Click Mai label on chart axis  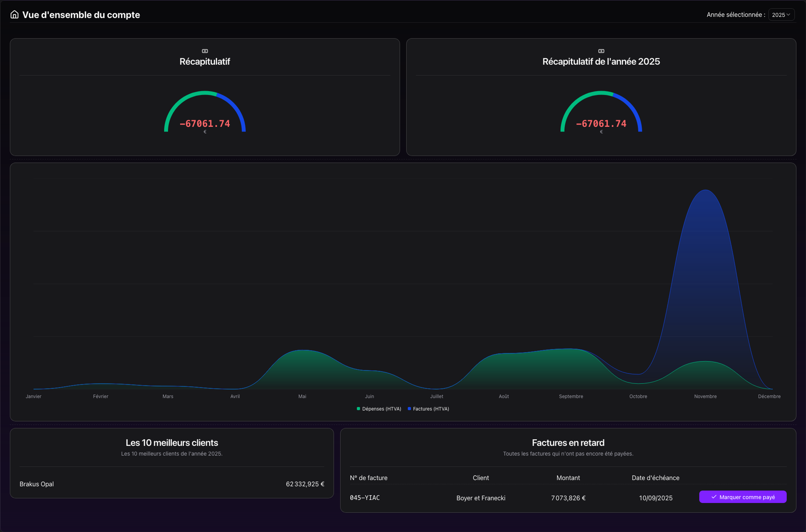(x=302, y=396)
